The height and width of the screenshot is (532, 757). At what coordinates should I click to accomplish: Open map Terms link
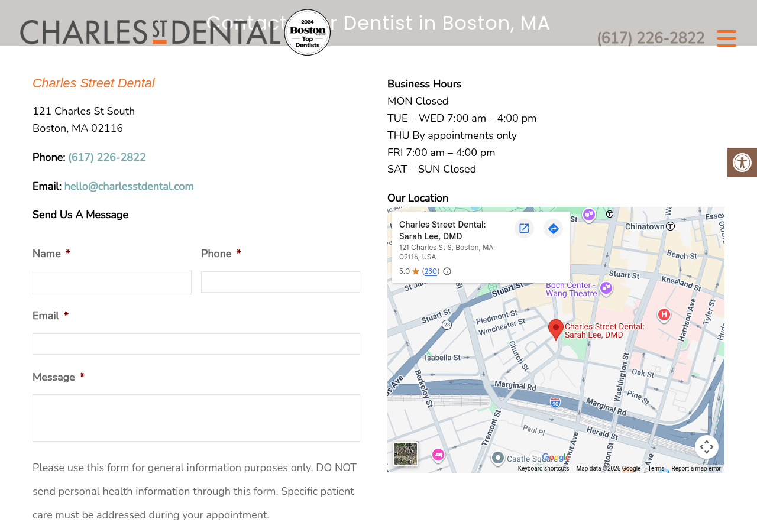[x=656, y=469]
